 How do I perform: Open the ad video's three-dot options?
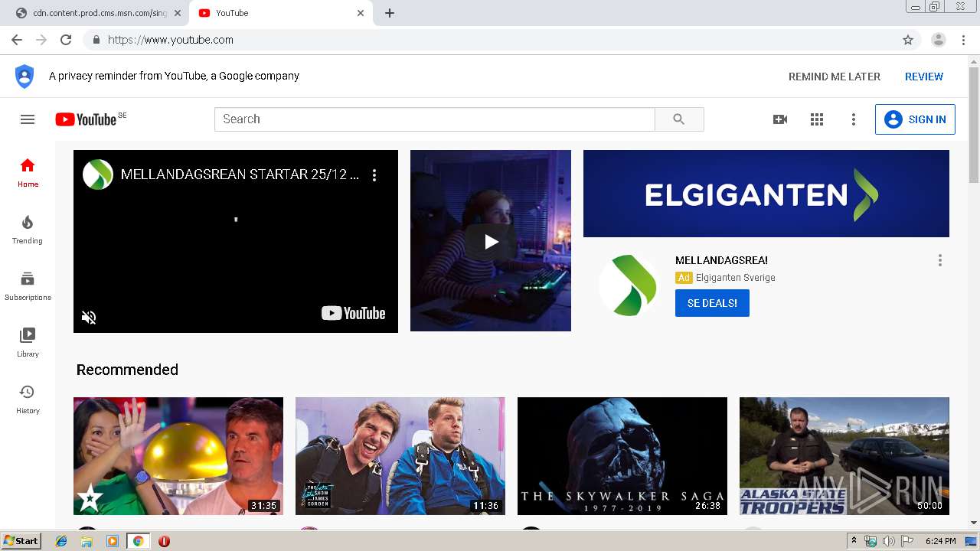click(374, 175)
